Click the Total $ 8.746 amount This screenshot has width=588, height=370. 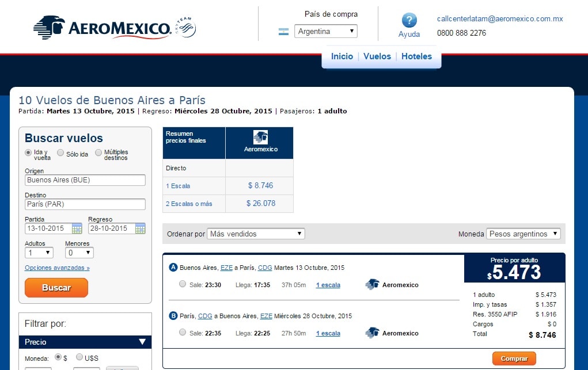543,335
